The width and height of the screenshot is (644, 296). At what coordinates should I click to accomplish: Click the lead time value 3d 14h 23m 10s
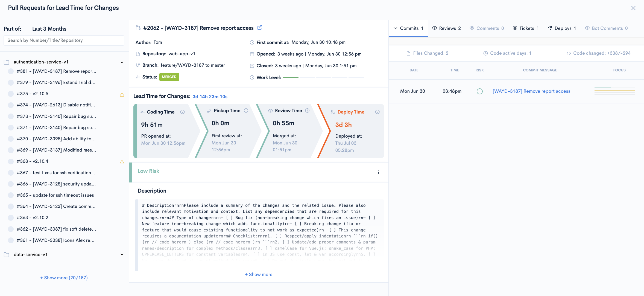coord(210,97)
